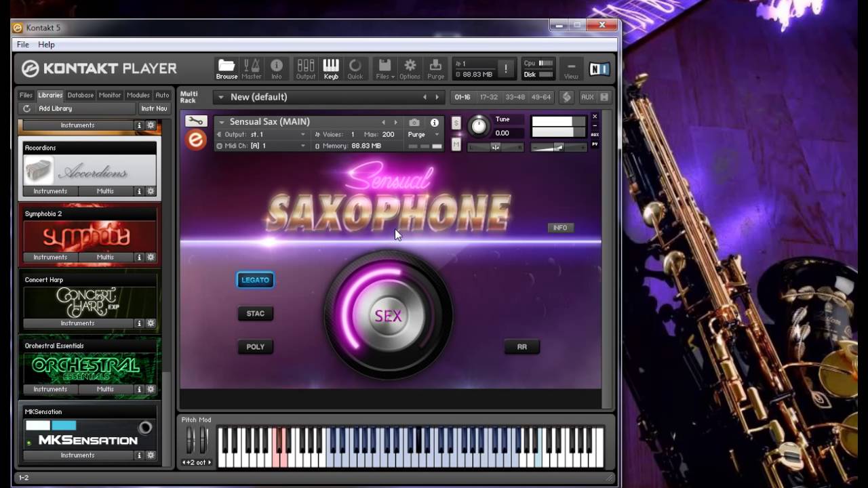The image size is (868, 488).
Task: Click the save multi disk icon
Action: (x=604, y=97)
